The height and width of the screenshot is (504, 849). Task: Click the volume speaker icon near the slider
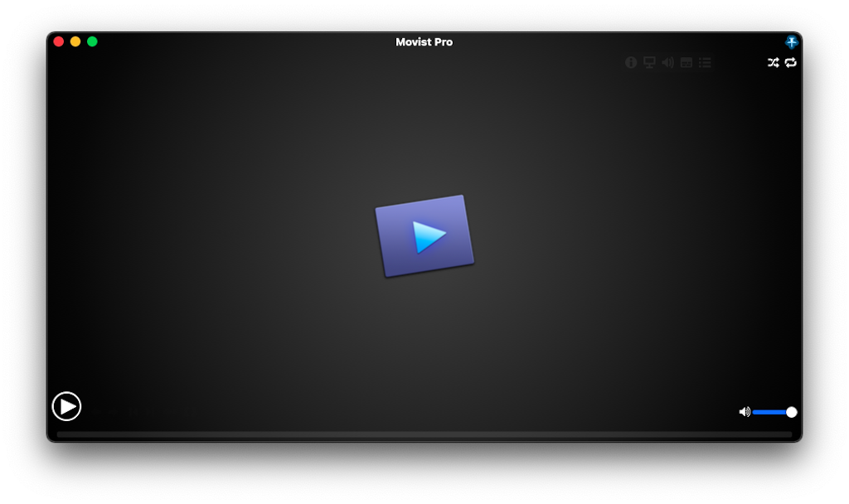coord(744,411)
